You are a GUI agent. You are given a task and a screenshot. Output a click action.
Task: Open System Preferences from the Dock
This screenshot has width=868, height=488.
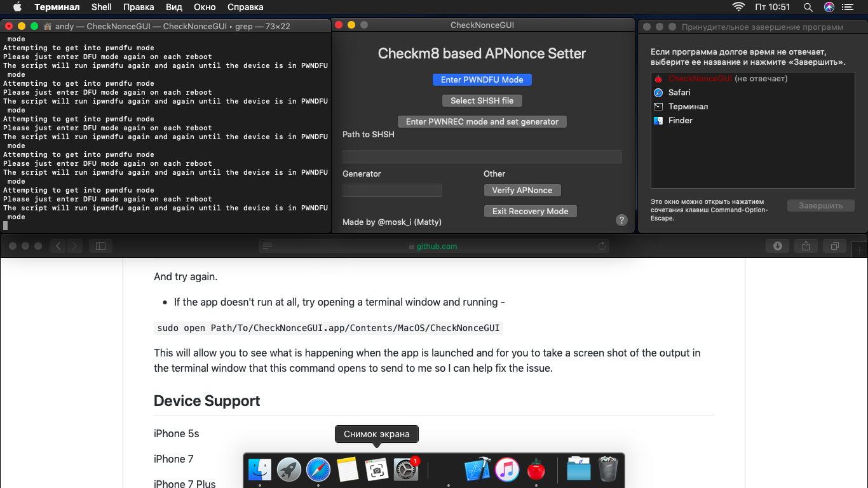point(407,470)
